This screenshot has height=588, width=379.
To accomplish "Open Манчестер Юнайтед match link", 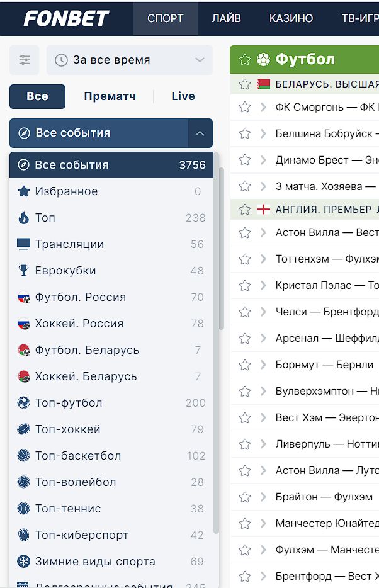I will (x=327, y=523).
